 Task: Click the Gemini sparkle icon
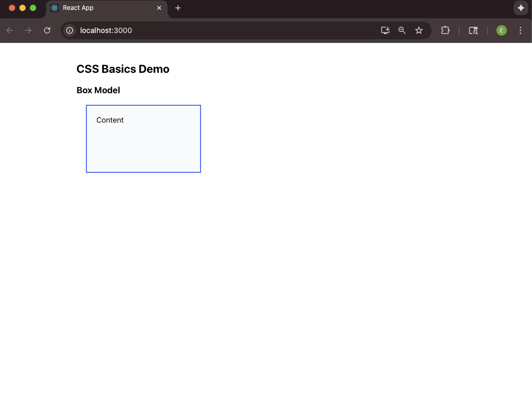tap(520, 8)
